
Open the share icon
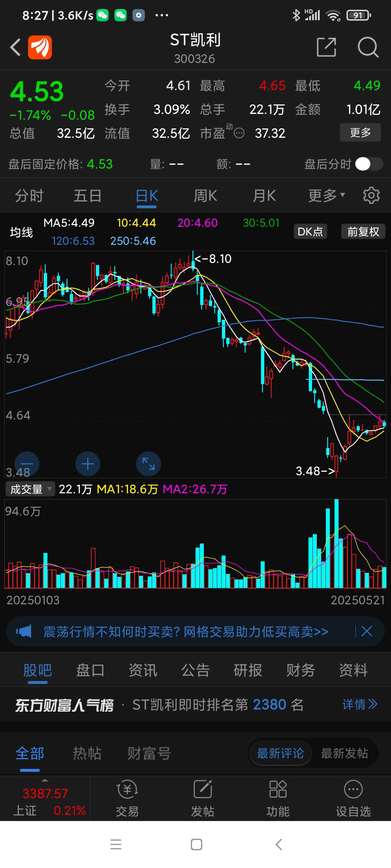327,47
